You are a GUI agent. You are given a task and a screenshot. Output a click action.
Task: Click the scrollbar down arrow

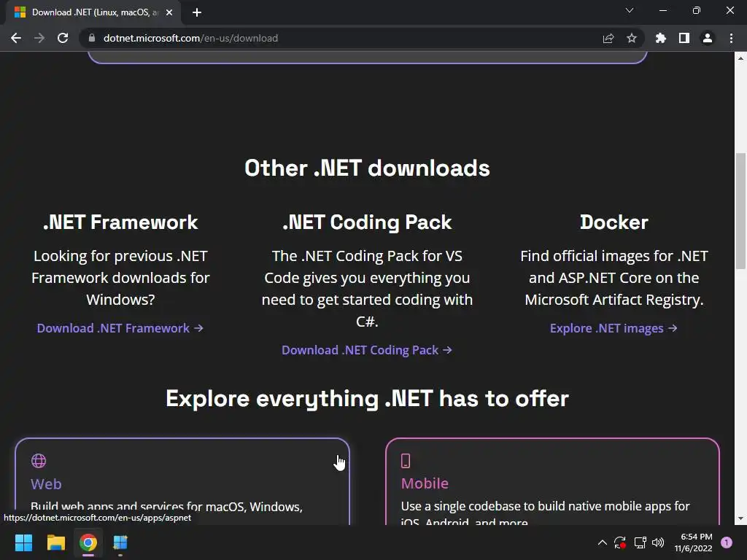click(x=740, y=518)
